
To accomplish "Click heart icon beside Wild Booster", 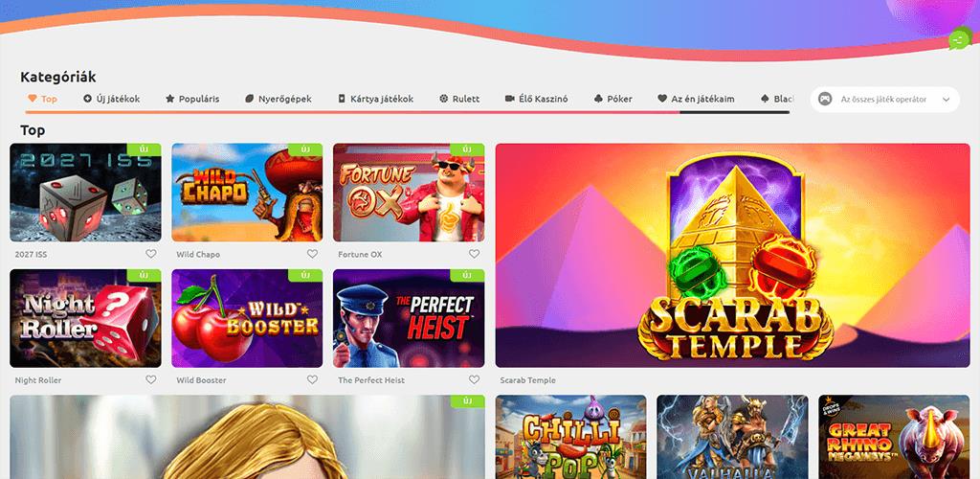I will 313,379.
